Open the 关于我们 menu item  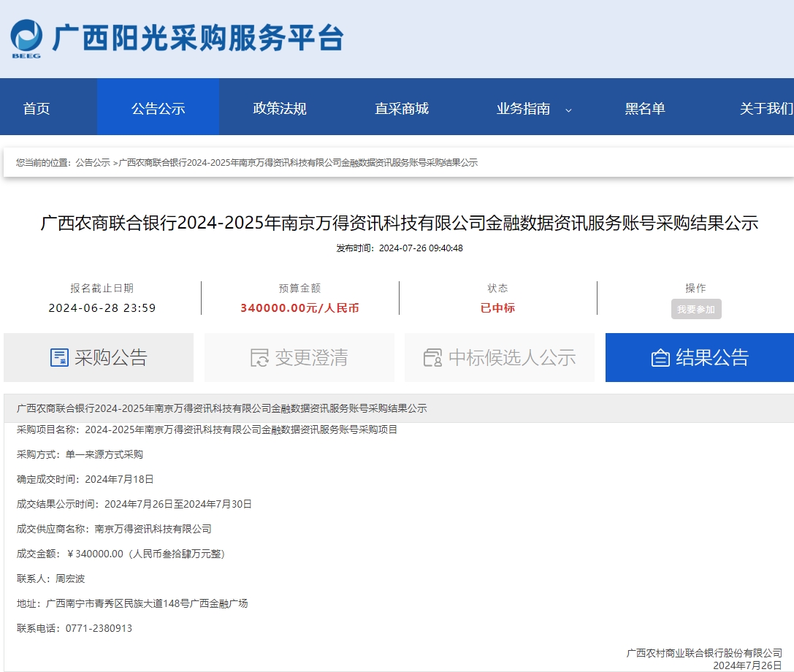click(766, 108)
